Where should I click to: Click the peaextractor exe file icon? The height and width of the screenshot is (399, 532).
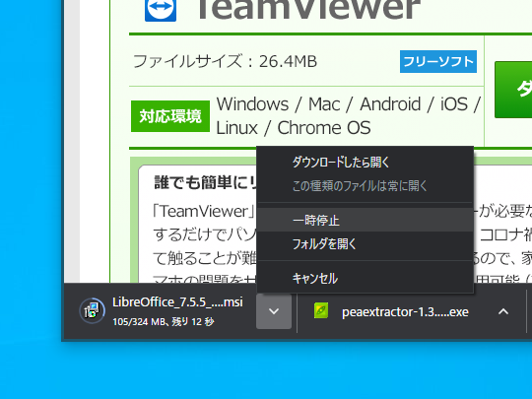321,310
